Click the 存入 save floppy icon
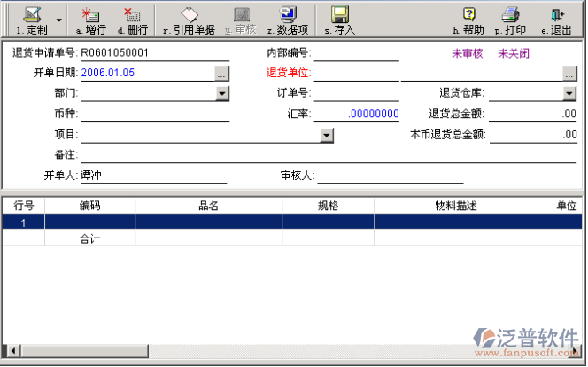The height and width of the screenshot is (367, 588). (340, 15)
